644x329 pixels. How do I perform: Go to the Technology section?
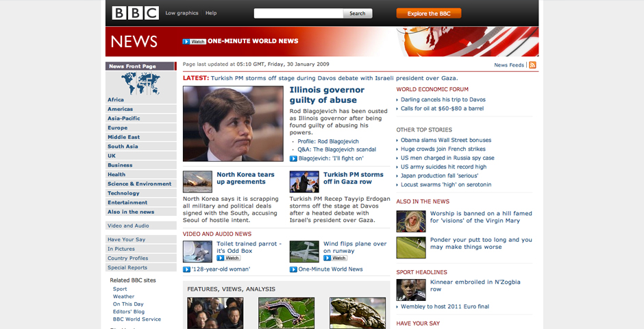pos(141,193)
